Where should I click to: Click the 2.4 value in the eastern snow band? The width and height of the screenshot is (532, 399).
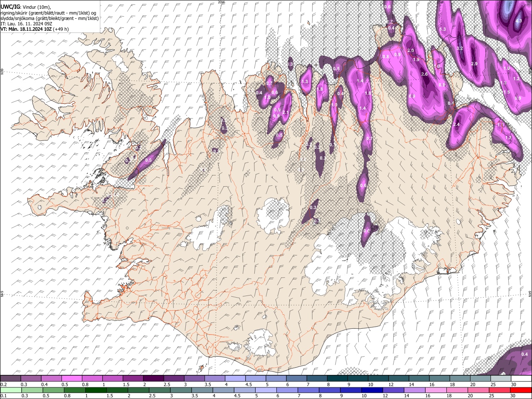click(x=456, y=124)
